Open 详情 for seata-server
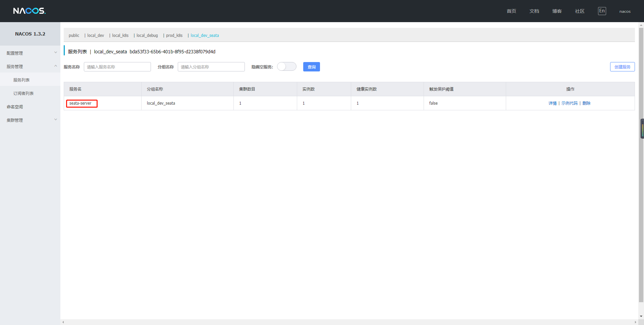644x325 pixels. [x=552, y=103]
